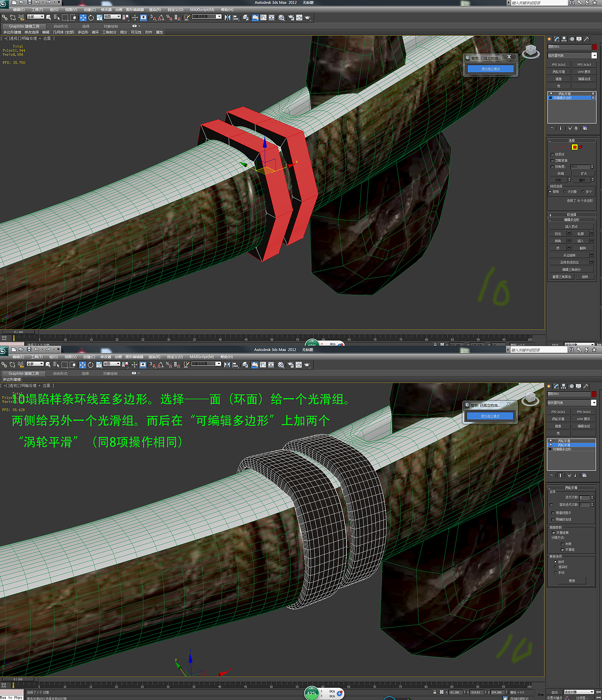Image resolution: width=602 pixels, height=700 pixels.
Task: Enable 忽略背面 checkbox in upper window
Action: tap(552, 160)
